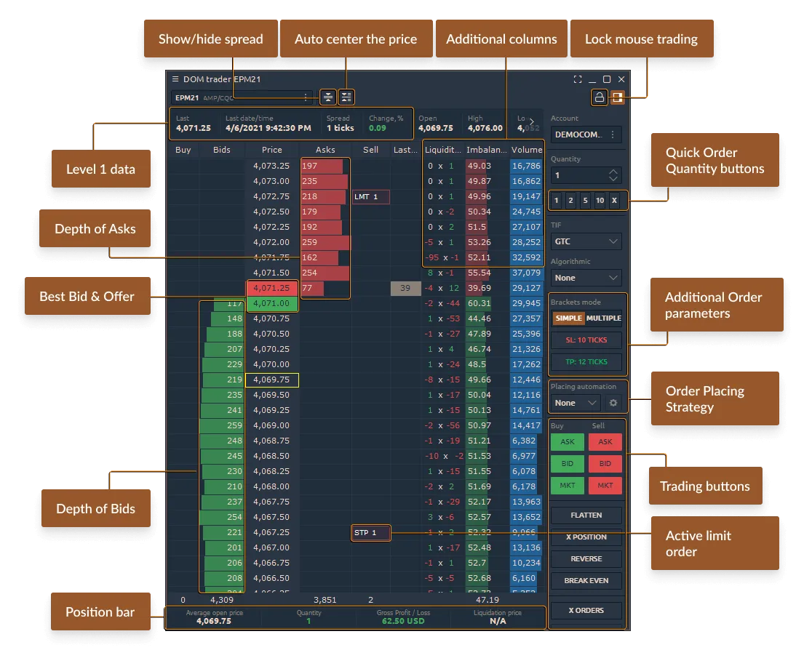Open the Account three-dot menu
This screenshot has height=650, width=812.
coord(613,135)
